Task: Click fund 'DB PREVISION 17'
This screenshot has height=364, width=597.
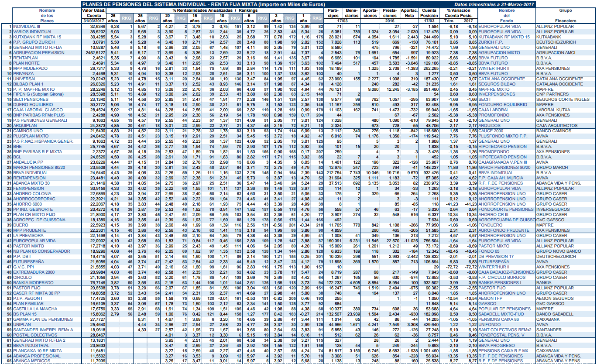Action: click(x=496, y=256)
